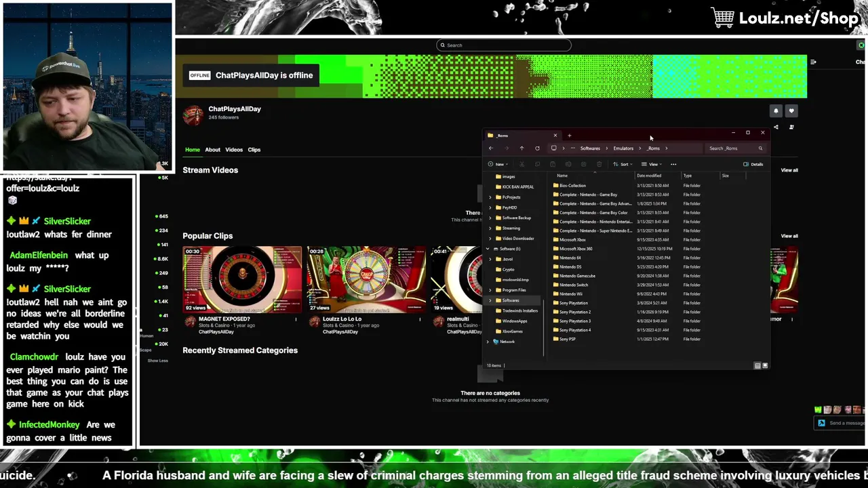The width and height of the screenshot is (868, 488).
Task: Open options menu for Loulzz Lo Lo Lo clip
Action: click(x=420, y=319)
